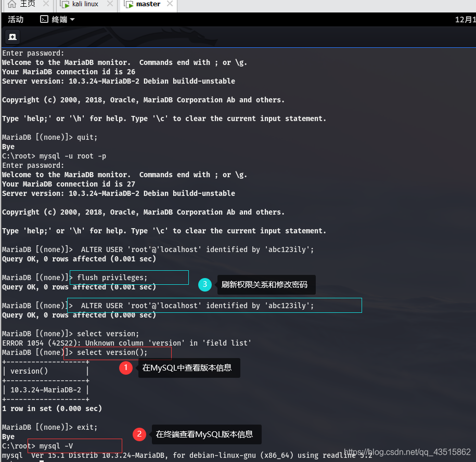Click the 'select version();' command text
Image resolution: width=476 pixels, height=462 pixels.
112,352
